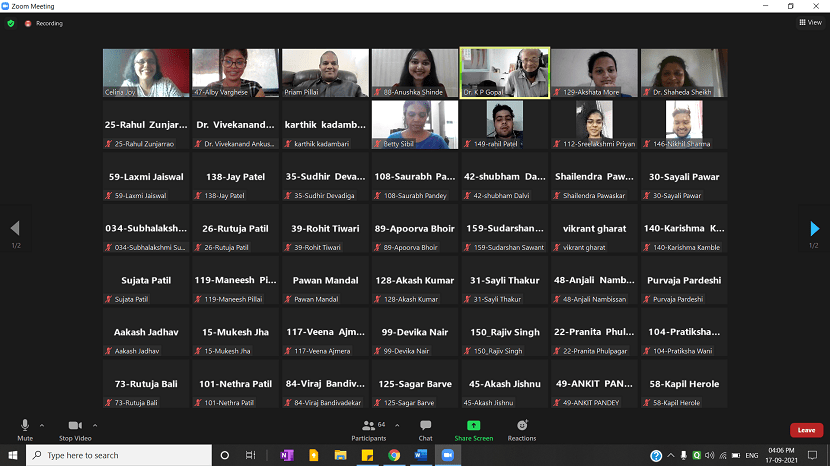Mute the microphone in the meeting toolbar

pos(25,426)
